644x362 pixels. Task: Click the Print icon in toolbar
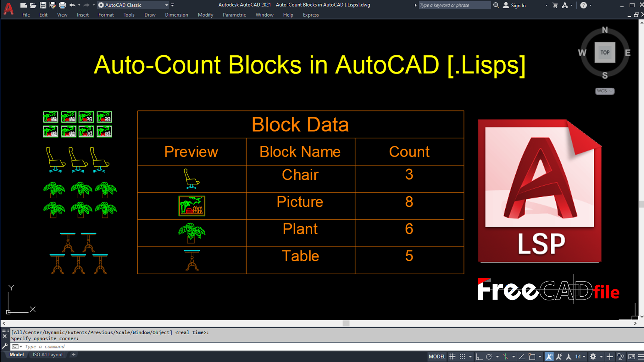pos(62,5)
